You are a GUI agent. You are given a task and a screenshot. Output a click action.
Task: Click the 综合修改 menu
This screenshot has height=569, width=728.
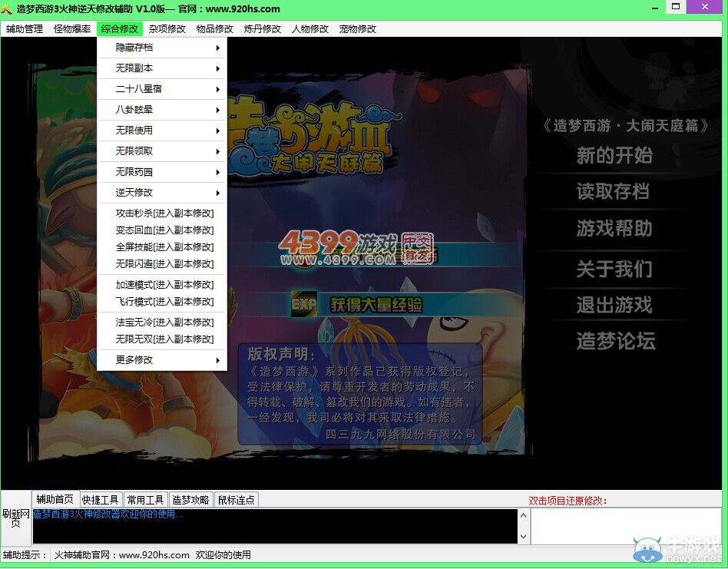tap(120, 28)
